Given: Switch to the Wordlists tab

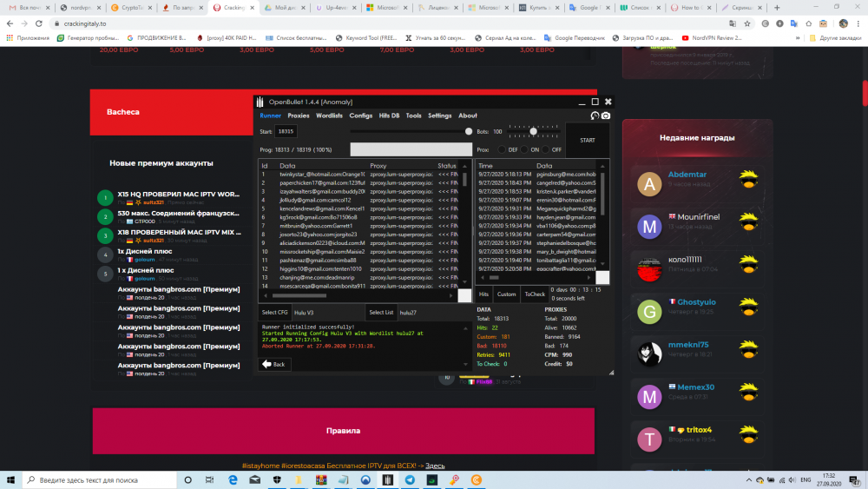Looking at the screenshot, I should (329, 116).
